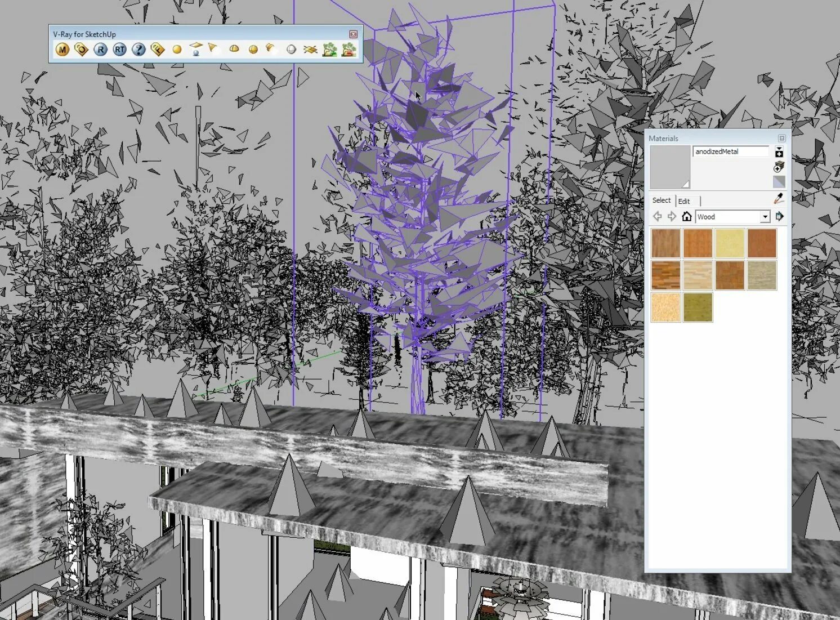840x620 pixels.
Task: Open the V-Ray Material Editor
Action: tap(63, 49)
